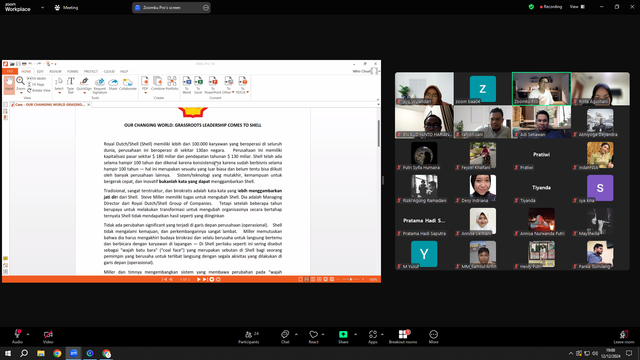The image size is (640, 360).
Task: Expand React options arrow
Action: click(323, 334)
